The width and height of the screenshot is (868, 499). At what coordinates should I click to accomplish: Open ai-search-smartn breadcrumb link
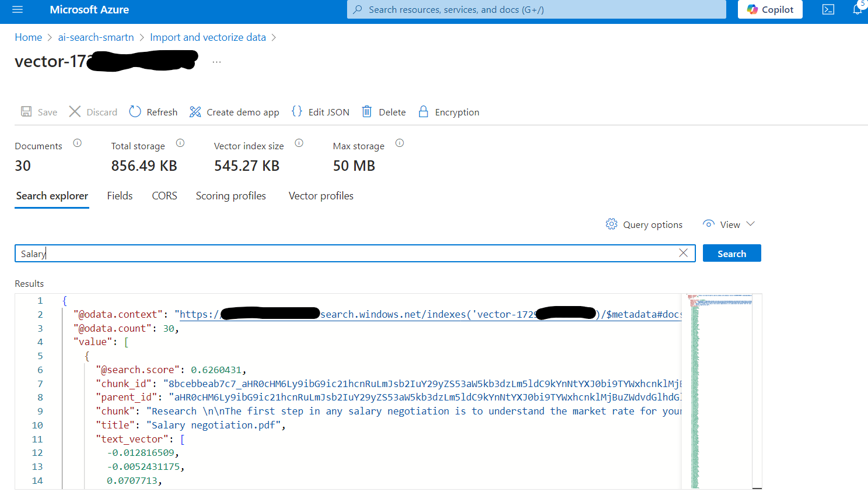[x=96, y=37]
